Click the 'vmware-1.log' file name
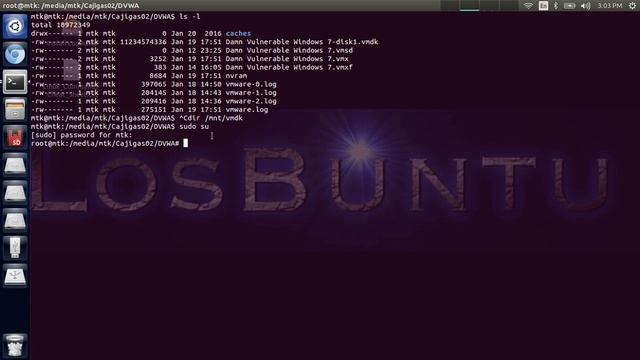The height and width of the screenshot is (360, 640). 251,93
